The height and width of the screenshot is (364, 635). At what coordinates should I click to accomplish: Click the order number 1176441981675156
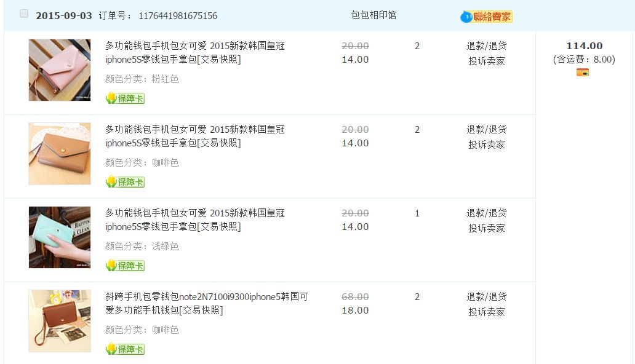(x=177, y=15)
